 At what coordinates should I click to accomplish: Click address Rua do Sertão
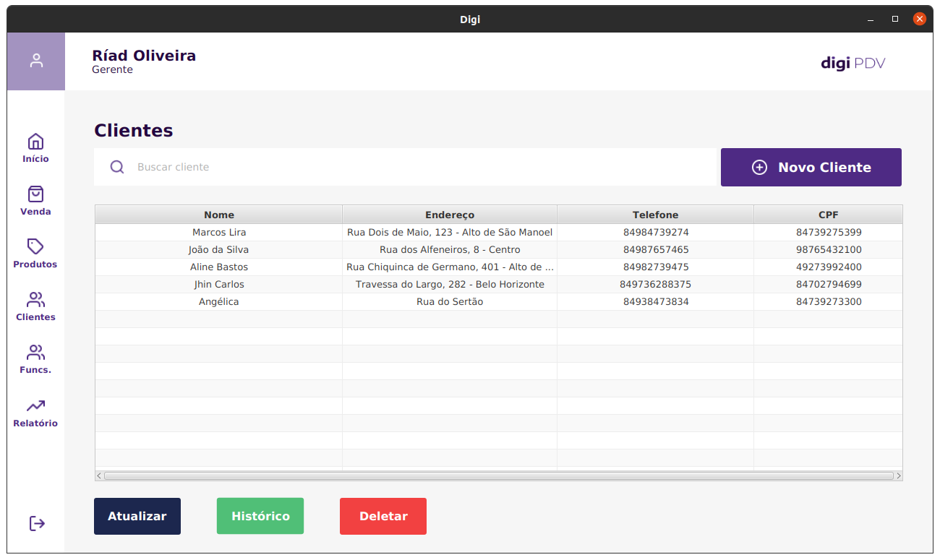tap(450, 301)
